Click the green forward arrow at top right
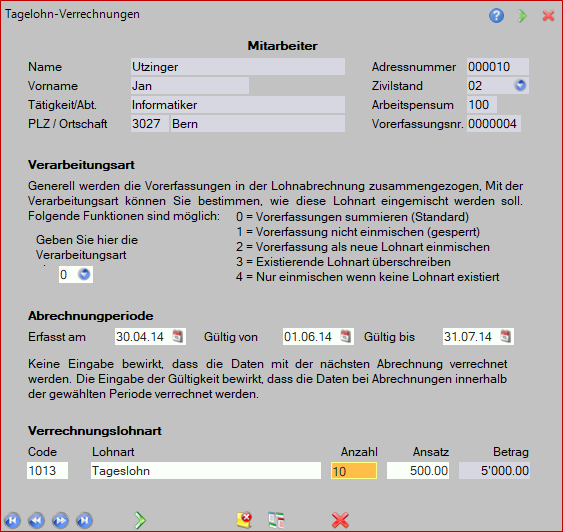 click(522, 15)
